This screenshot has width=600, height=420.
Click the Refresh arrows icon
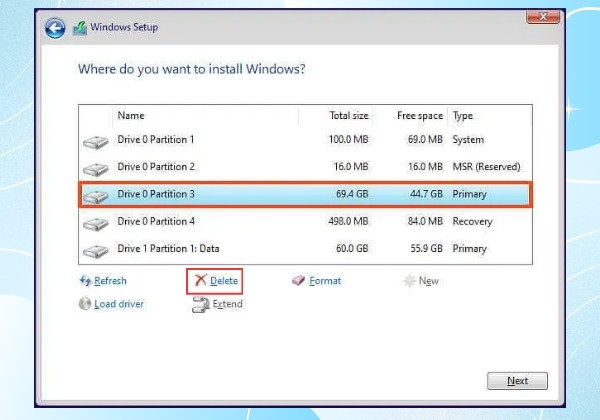pyautogui.click(x=85, y=281)
